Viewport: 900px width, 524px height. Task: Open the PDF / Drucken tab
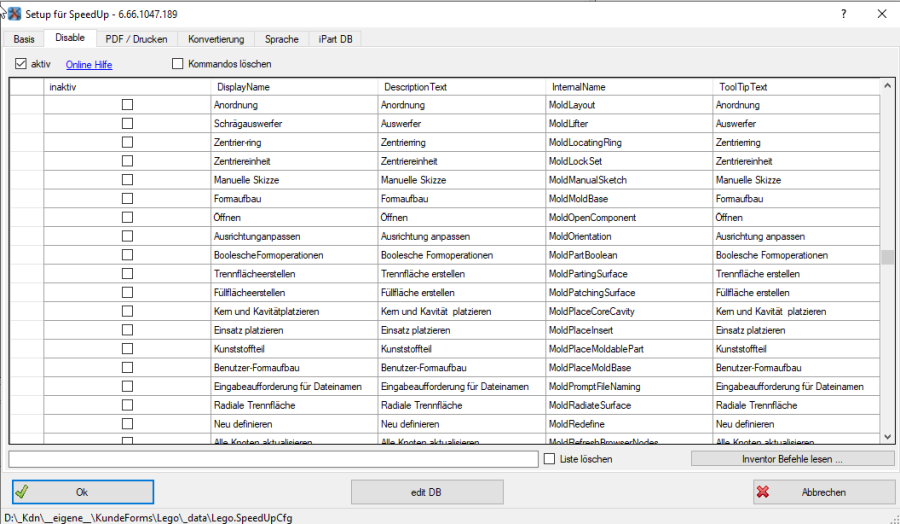[138, 39]
